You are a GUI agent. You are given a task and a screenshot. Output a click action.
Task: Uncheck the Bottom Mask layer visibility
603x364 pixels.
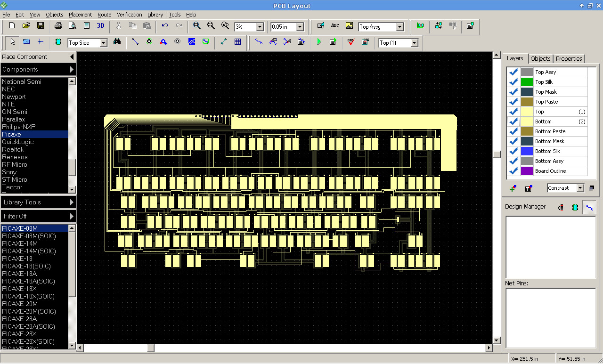(513, 141)
